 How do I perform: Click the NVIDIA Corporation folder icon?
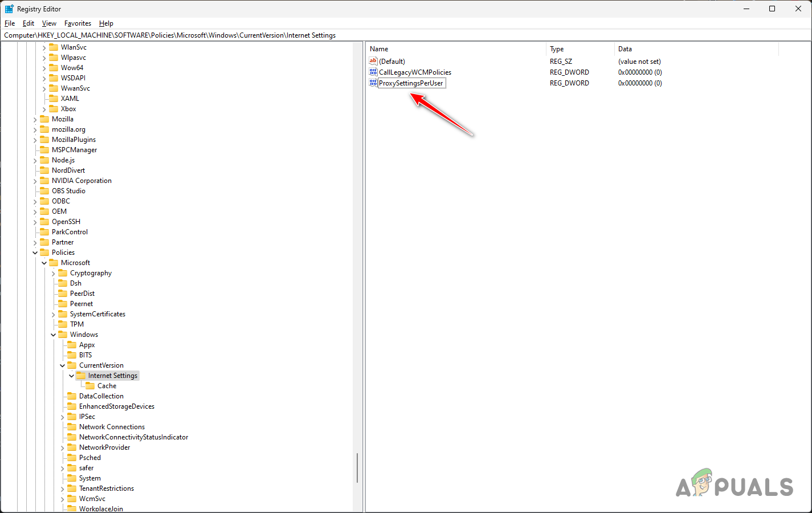pyautogui.click(x=46, y=180)
